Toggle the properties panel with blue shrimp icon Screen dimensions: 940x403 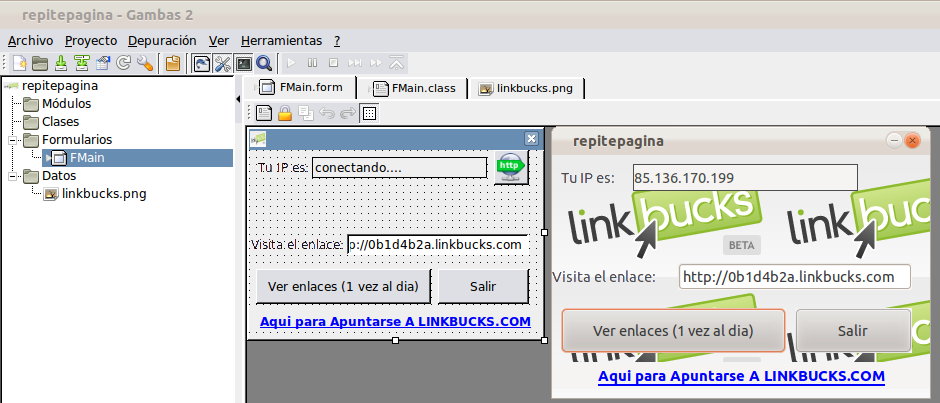(202, 63)
